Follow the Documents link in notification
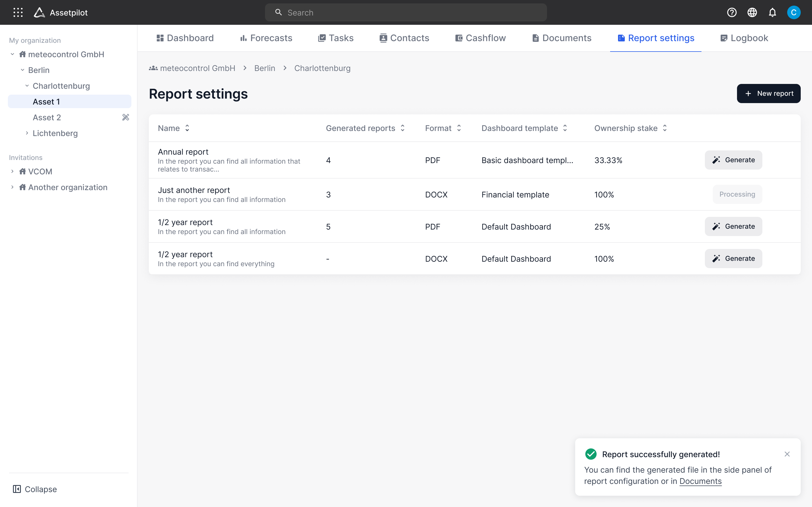The image size is (812, 507). click(x=700, y=481)
